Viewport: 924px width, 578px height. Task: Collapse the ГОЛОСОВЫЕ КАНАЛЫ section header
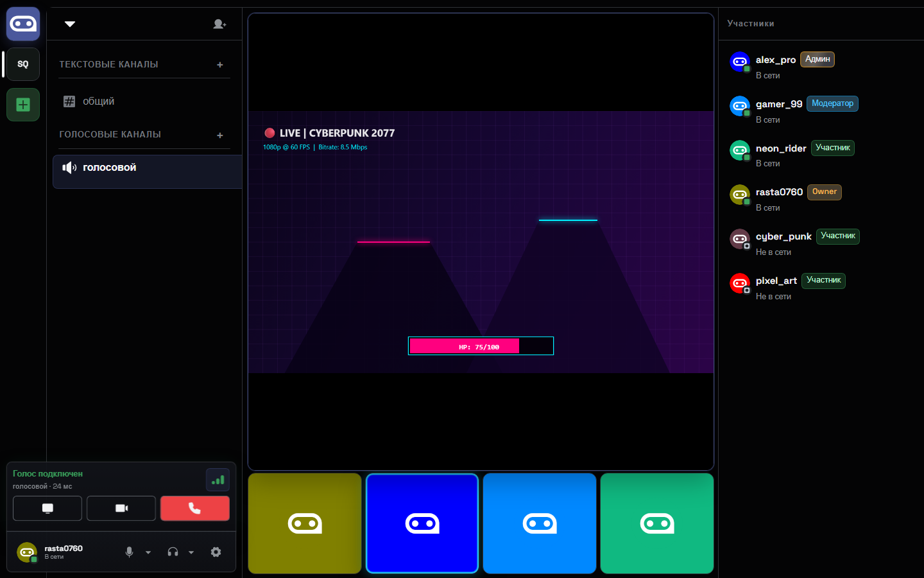[x=110, y=134]
